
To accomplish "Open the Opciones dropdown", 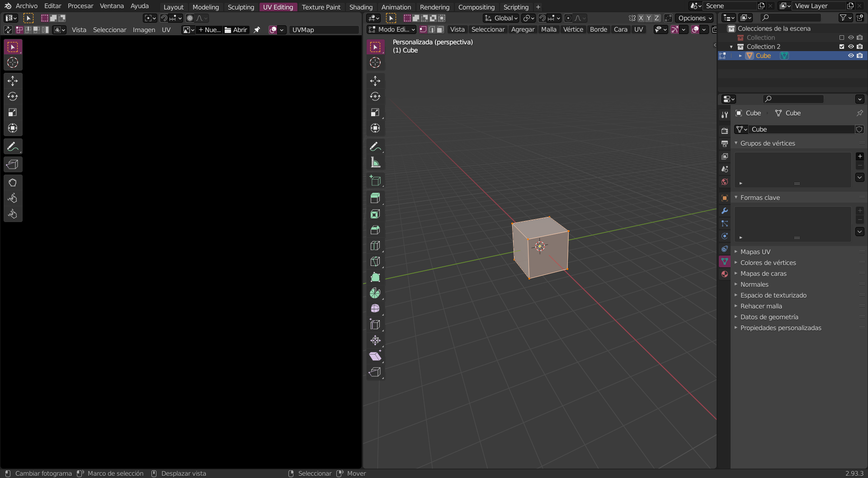I will (695, 18).
